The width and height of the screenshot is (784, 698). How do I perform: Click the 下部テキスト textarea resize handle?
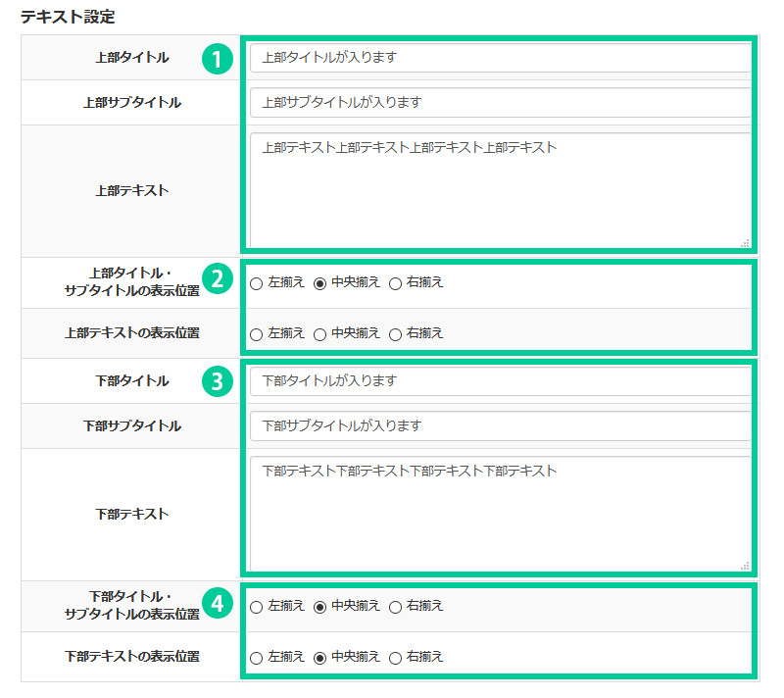[745, 566]
